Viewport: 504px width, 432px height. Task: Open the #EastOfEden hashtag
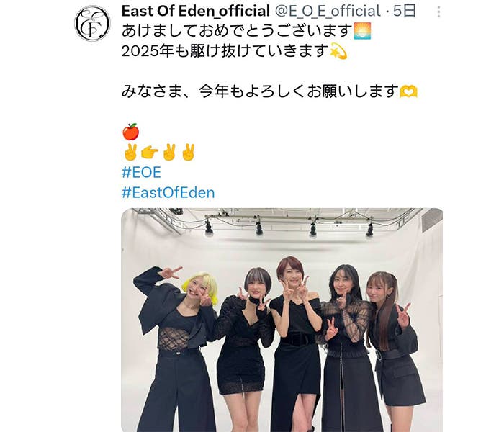pos(168,192)
